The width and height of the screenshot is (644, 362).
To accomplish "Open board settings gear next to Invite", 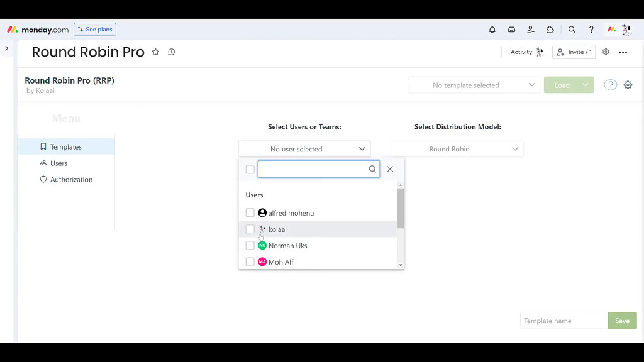I will pyautogui.click(x=606, y=52).
